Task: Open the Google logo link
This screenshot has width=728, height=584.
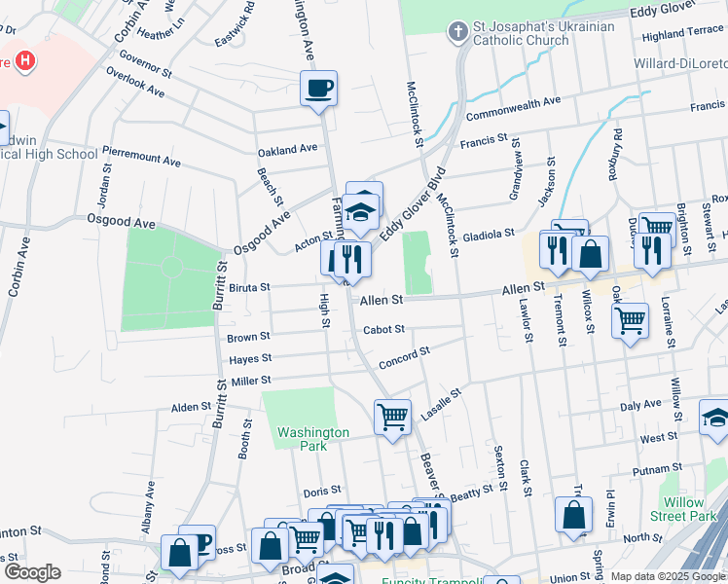Action: pyautogui.click(x=32, y=572)
